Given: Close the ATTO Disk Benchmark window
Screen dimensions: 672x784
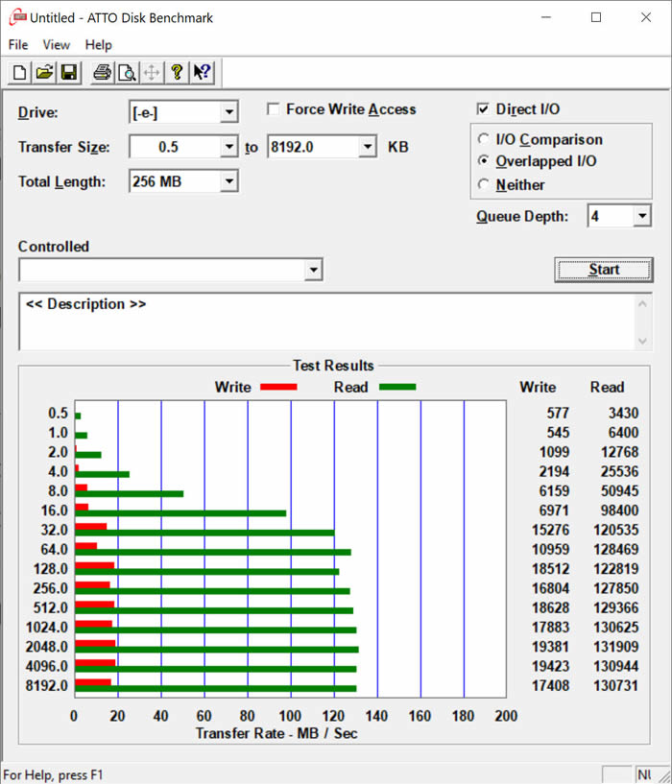Looking at the screenshot, I should (646, 17).
